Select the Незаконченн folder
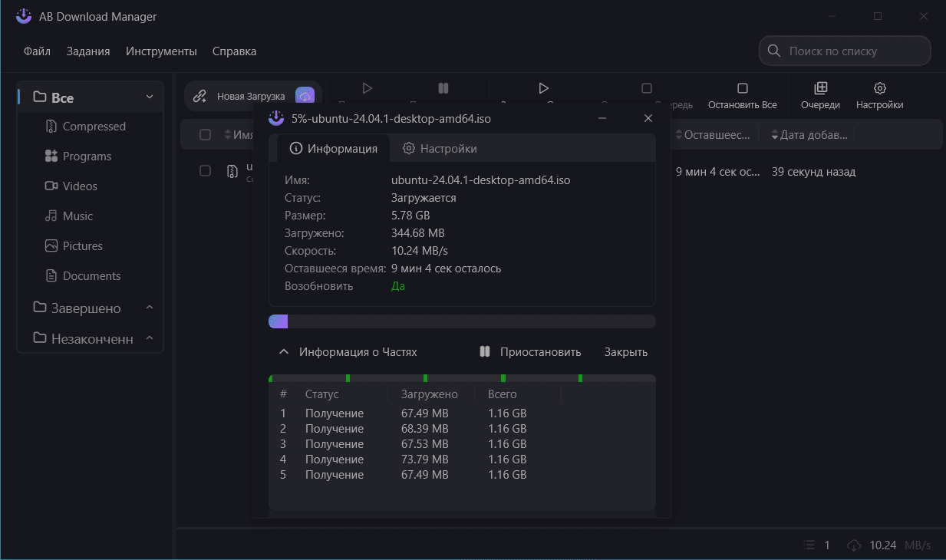The height and width of the screenshot is (560, 946). point(83,339)
